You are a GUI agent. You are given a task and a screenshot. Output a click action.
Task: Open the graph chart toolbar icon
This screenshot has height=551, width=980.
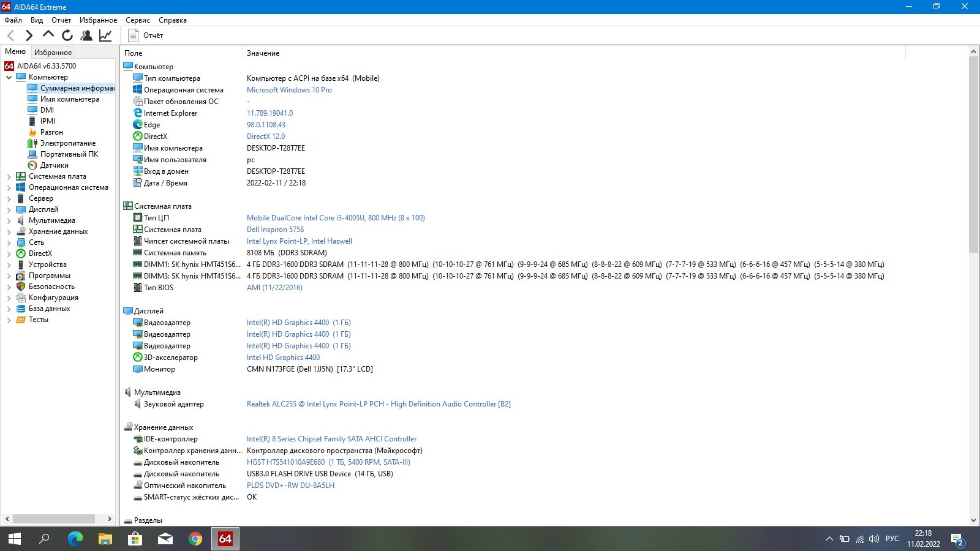point(105,36)
